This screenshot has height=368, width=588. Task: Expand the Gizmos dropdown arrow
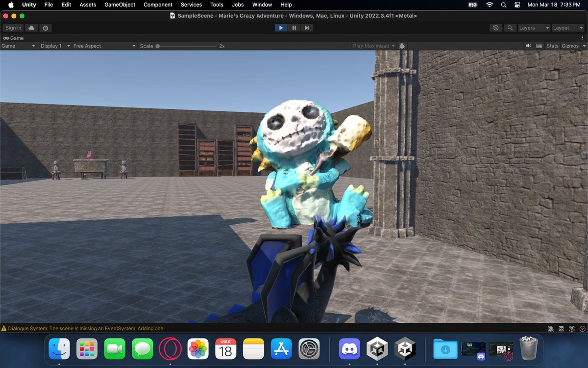pos(584,46)
